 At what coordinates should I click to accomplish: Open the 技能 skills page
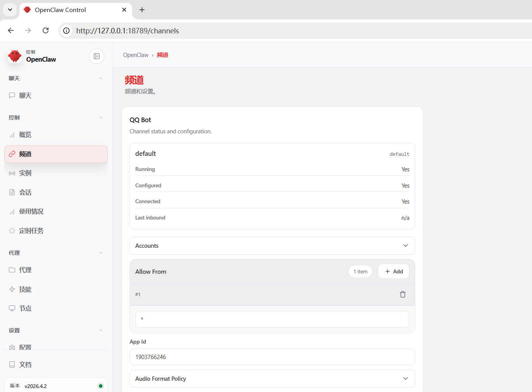pyautogui.click(x=25, y=289)
